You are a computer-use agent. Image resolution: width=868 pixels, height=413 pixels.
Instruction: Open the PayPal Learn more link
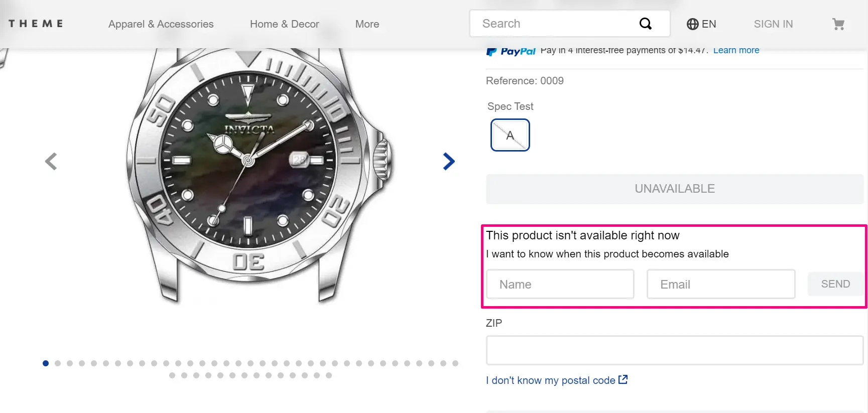[x=736, y=50]
